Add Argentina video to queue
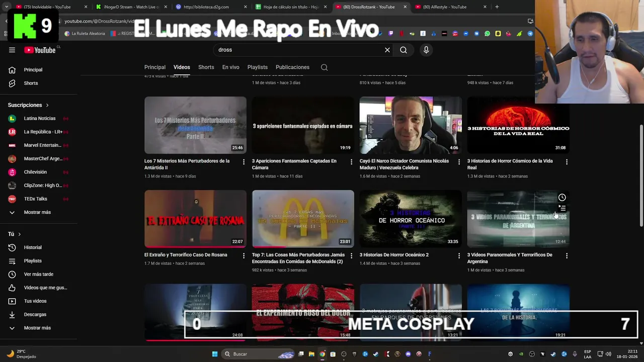 coord(562,208)
